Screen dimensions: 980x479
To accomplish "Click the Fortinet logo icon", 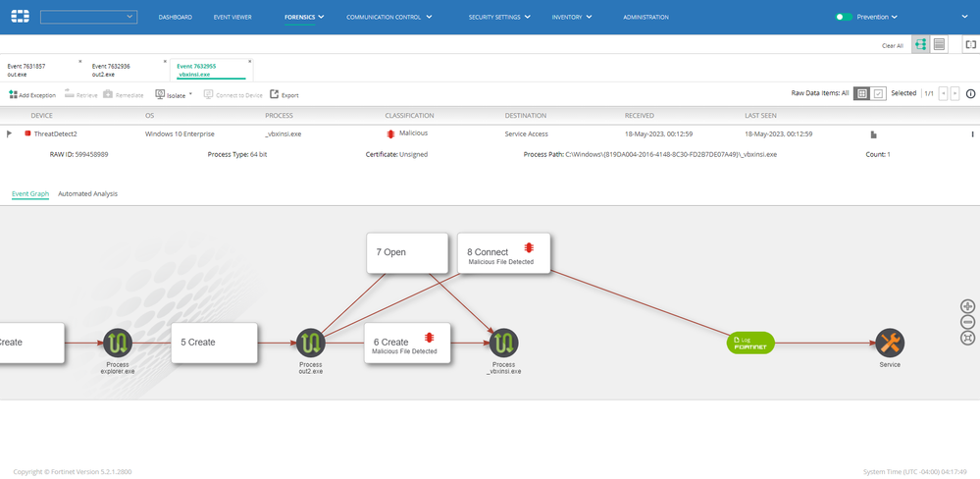I will (20, 17).
